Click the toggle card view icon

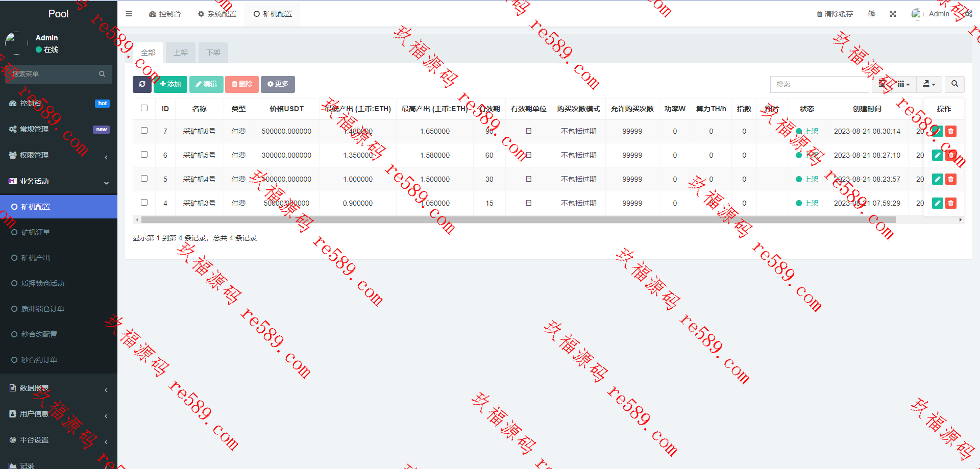[x=883, y=84]
